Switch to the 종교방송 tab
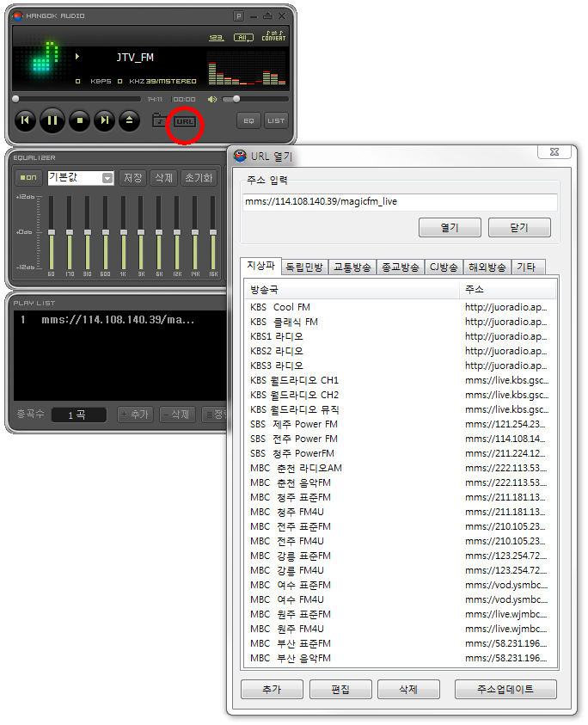588x725 pixels. (x=401, y=267)
